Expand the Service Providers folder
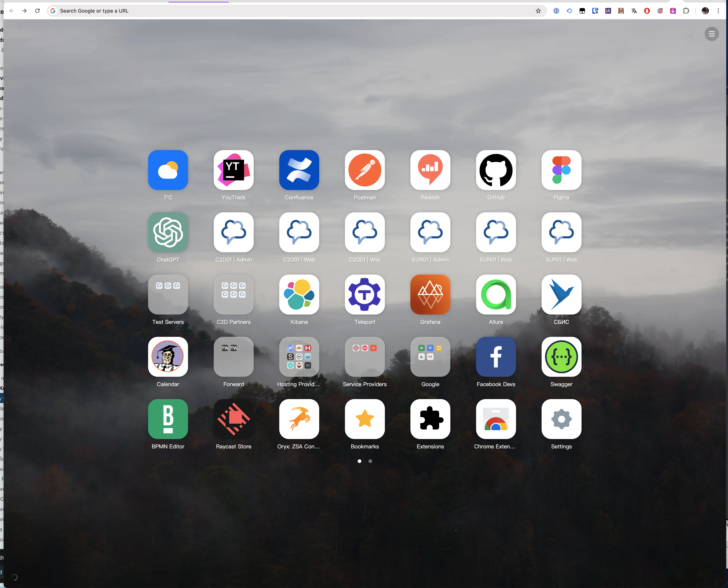This screenshot has width=728, height=588. 365,357
